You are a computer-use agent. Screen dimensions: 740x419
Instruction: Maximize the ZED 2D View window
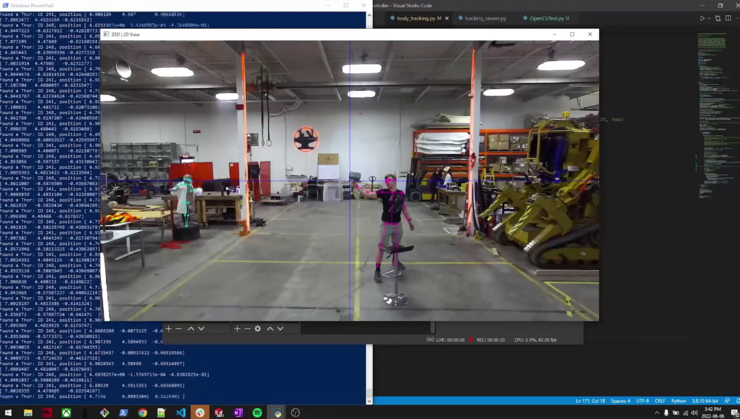[x=572, y=34]
